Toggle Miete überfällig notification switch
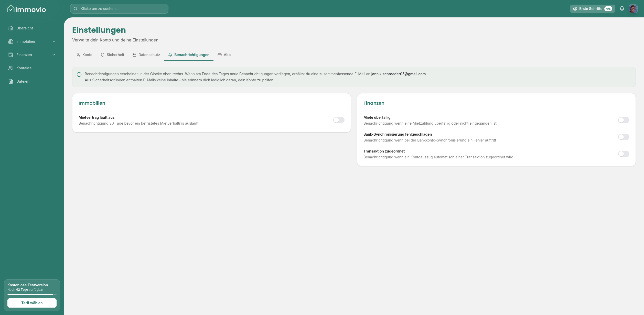 click(x=623, y=120)
